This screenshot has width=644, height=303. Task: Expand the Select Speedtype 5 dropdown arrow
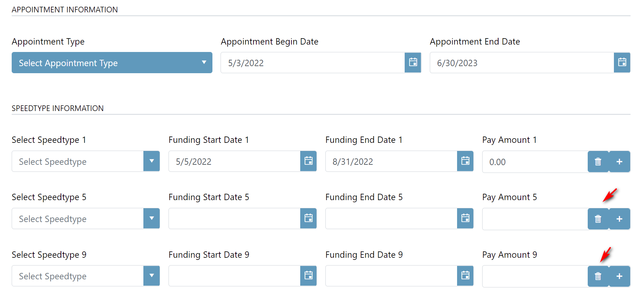click(x=152, y=218)
